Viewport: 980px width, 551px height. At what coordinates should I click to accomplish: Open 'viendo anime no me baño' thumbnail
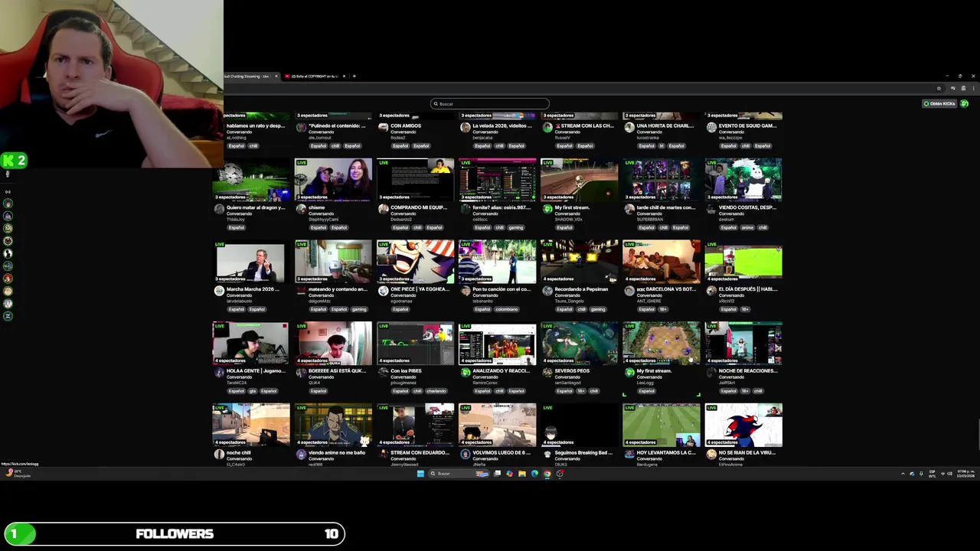333,425
